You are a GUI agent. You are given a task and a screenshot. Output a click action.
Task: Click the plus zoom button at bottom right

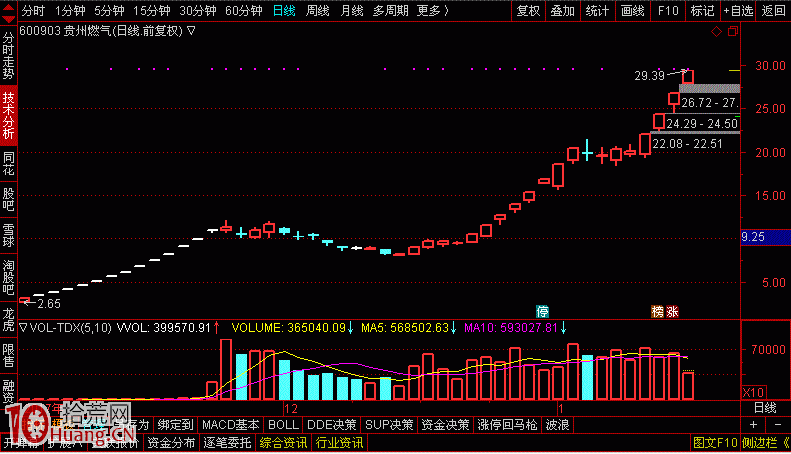(753, 425)
